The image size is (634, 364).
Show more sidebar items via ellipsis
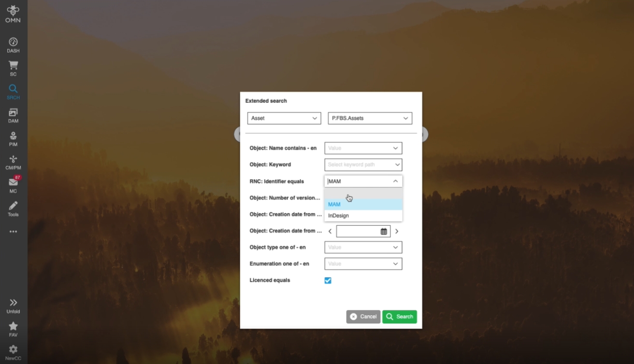(x=13, y=232)
